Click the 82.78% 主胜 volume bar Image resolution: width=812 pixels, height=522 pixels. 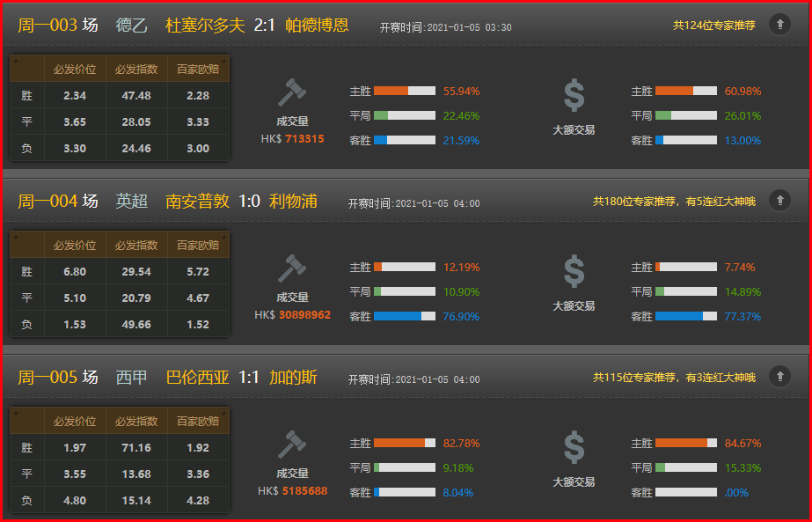coord(405,443)
